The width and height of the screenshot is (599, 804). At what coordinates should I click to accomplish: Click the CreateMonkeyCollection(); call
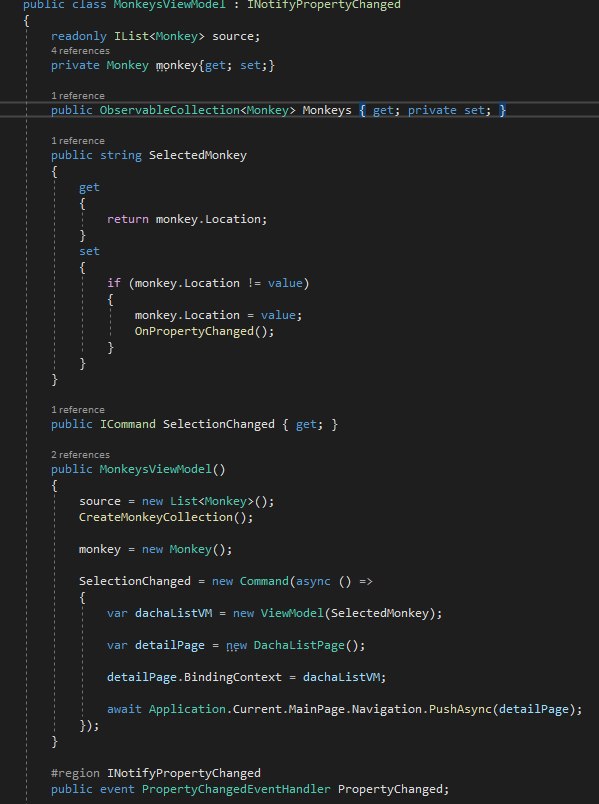pos(166,517)
